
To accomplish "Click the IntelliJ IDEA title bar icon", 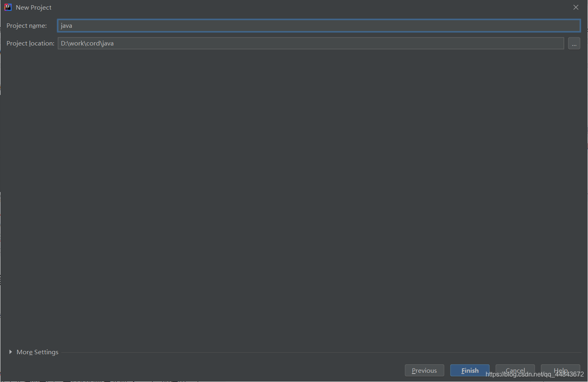I will pos(8,7).
